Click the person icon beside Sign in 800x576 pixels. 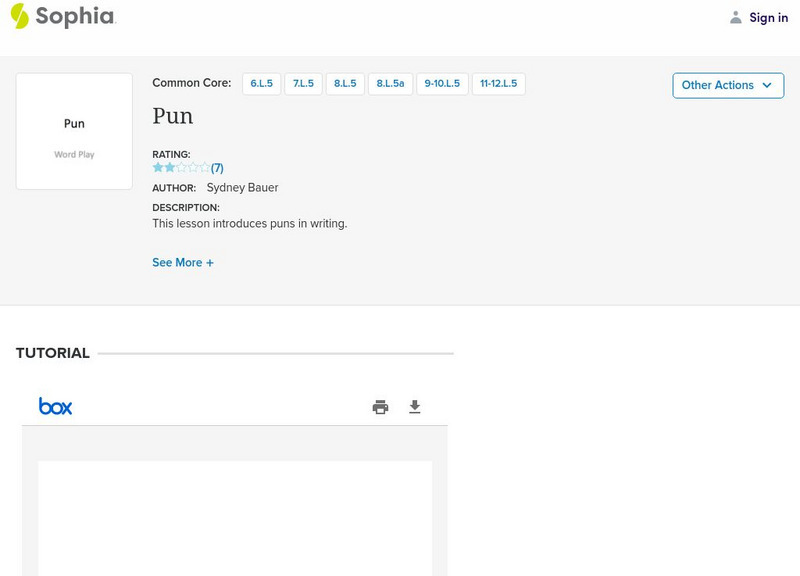[x=736, y=17]
